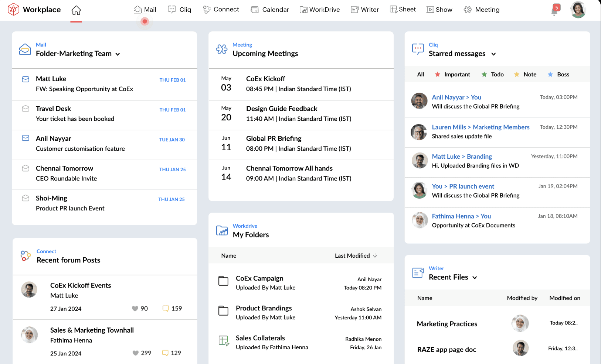Click the mail icon for Anil Nayyar's email
Viewport: 601px width, 364px height.
click(26, 138)
